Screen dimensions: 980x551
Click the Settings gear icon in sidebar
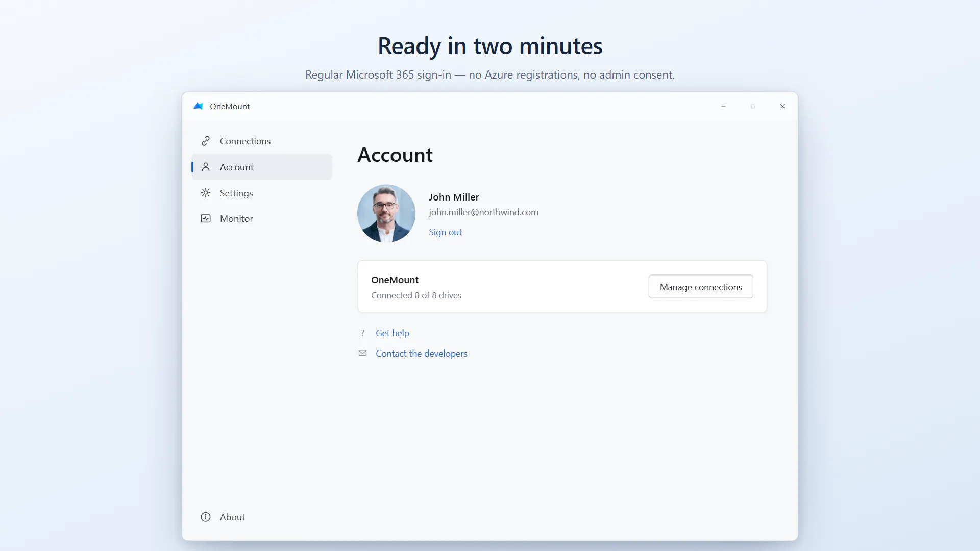206,193
